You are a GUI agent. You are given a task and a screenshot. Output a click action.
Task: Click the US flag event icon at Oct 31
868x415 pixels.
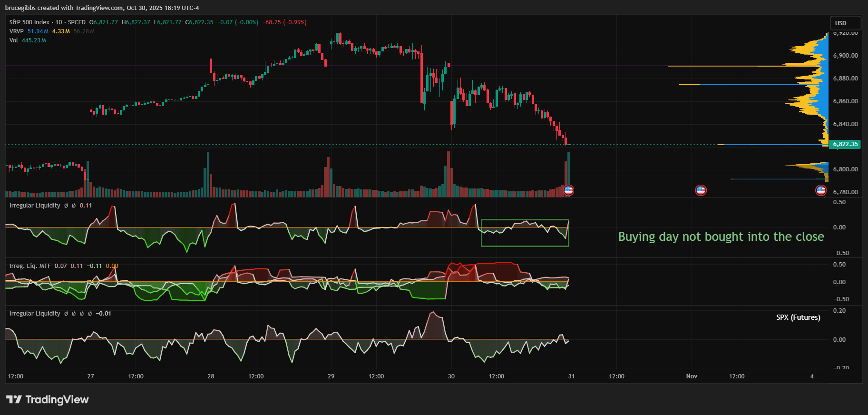coord(568,190)
